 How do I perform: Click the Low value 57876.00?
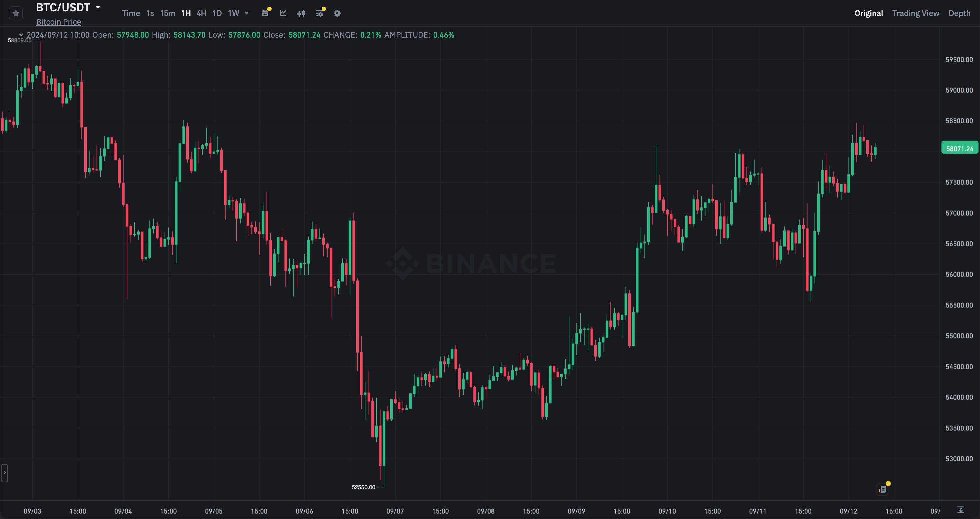244,35
